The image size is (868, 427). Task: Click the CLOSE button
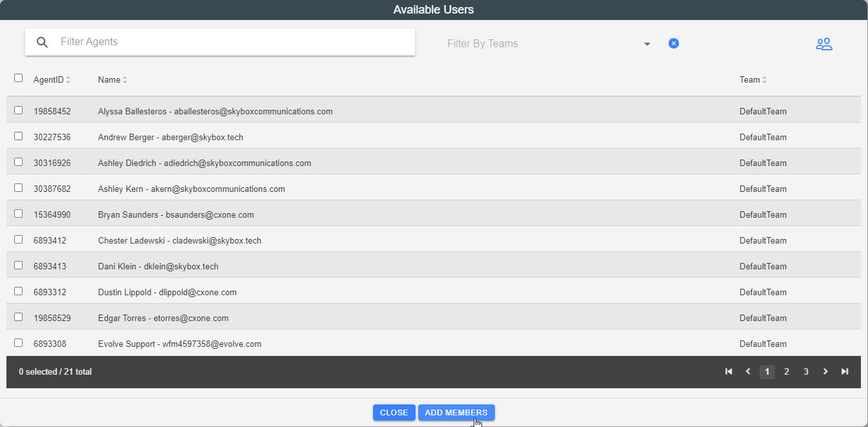(394, 413)
